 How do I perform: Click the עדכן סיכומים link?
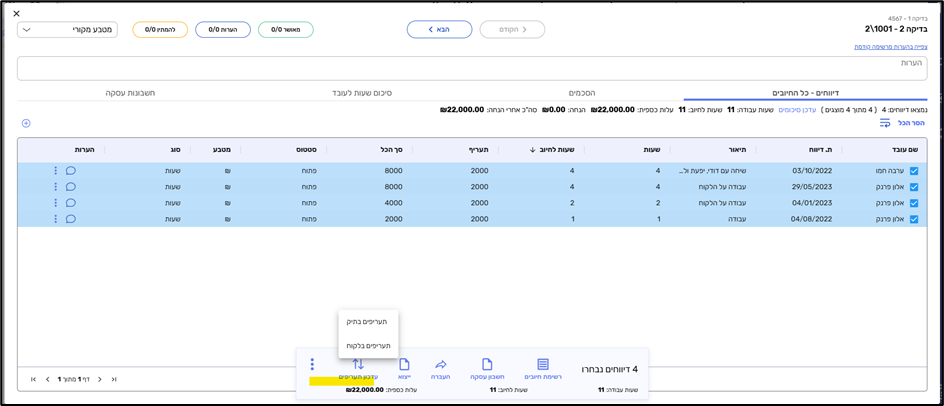pos(797,110)
